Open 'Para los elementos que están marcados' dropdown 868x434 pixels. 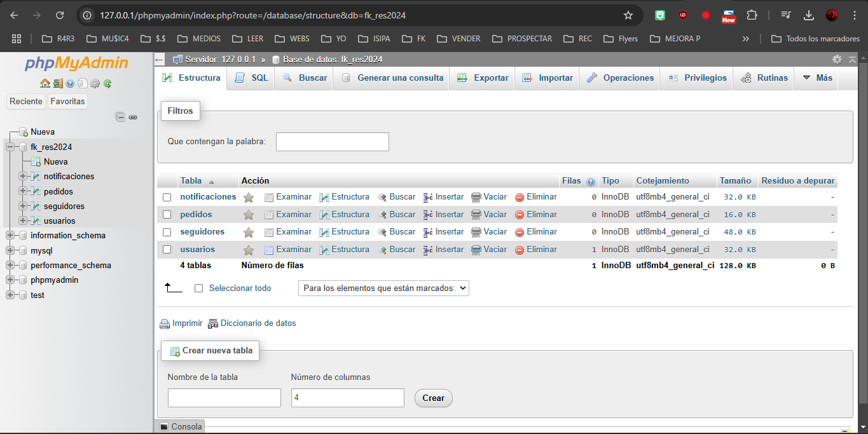click(383, 288)
